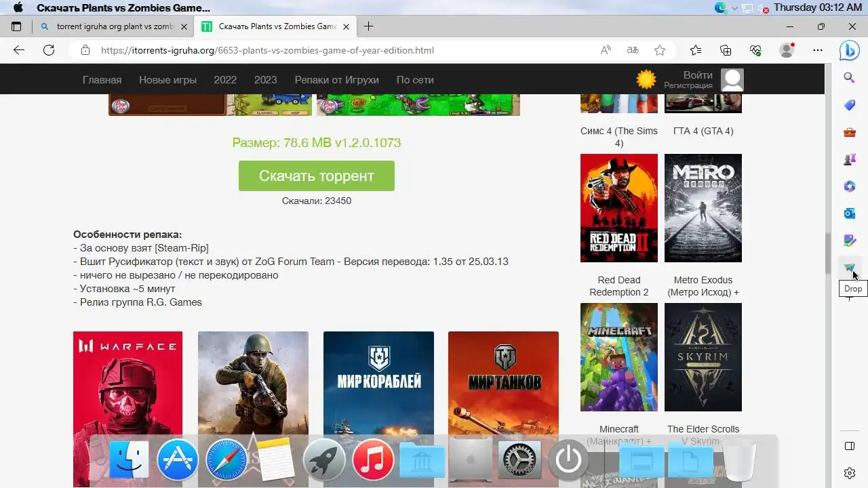View site info via the lock icon
The image size is (868, 488).
[x=85, y=50]
